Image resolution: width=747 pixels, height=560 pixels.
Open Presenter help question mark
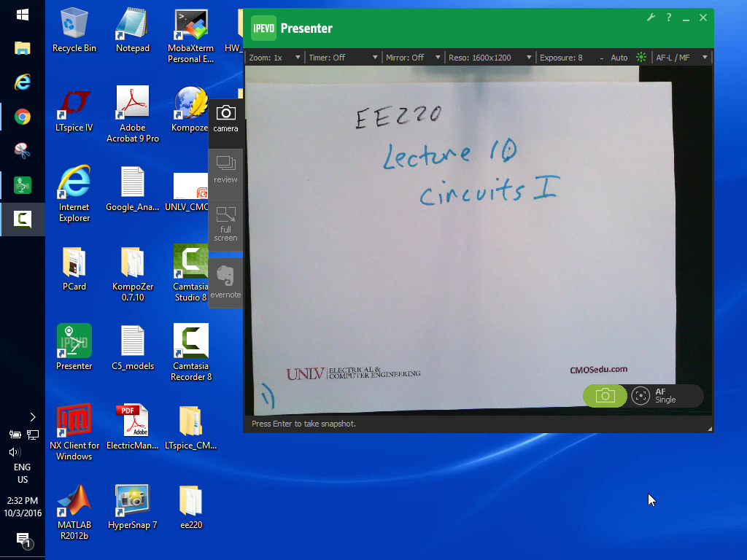tap(669, 17)
